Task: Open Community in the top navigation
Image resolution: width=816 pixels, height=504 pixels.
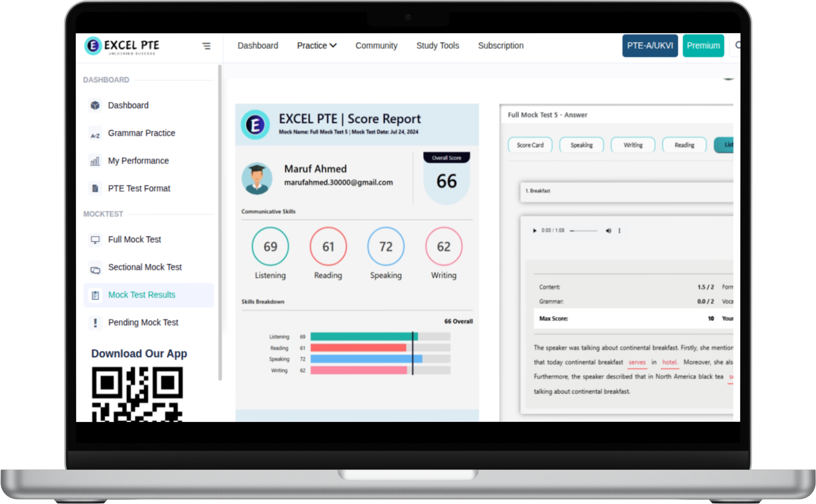Action: [376, 46]
